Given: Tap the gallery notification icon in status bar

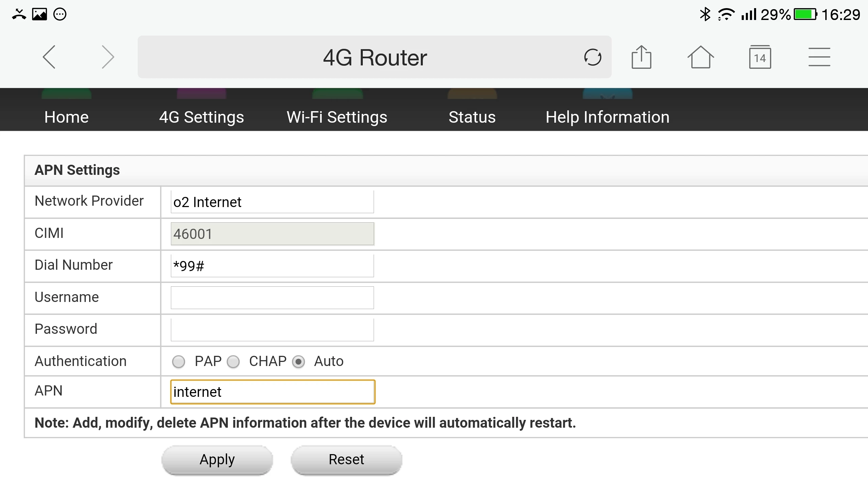Looking at the screenshot, I should click(39, 14).
